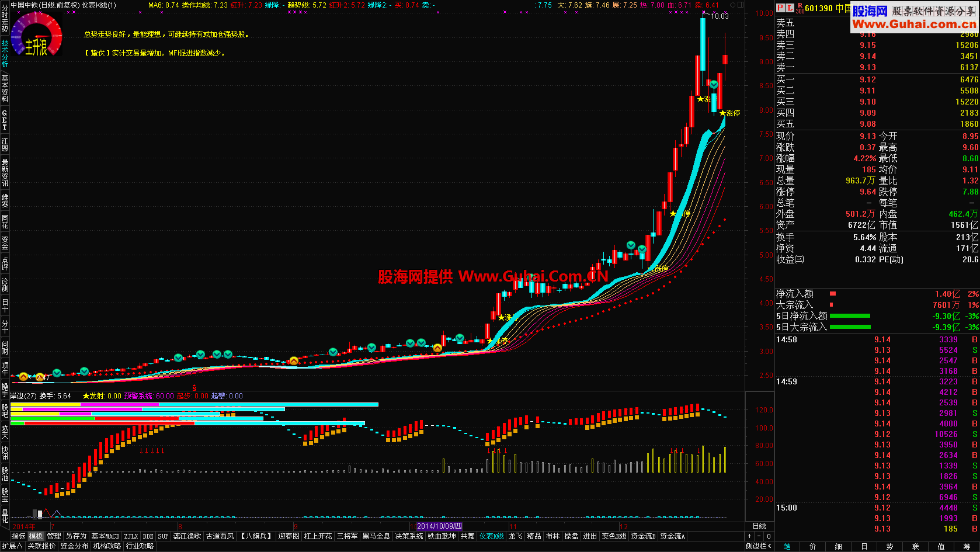This screenshot has width=980, height=552.
Task: Click the R300 marker next to 601390
Action: (x=800, y=8)
